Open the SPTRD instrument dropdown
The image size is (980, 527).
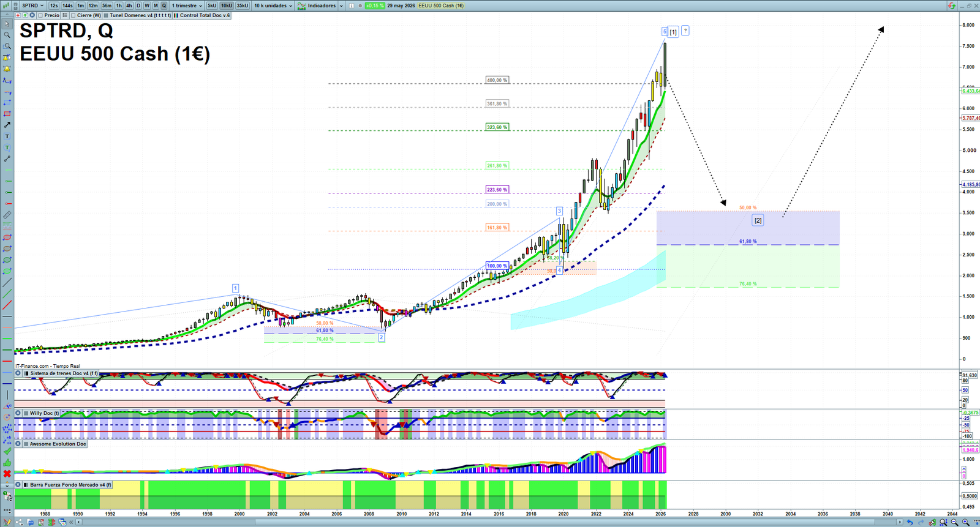pyautogui.click(x=32, y=6)
